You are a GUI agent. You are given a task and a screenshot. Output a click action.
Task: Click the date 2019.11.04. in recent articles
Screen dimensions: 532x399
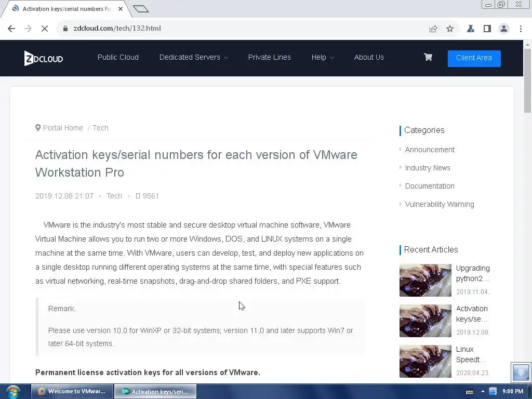coord(473,292)
